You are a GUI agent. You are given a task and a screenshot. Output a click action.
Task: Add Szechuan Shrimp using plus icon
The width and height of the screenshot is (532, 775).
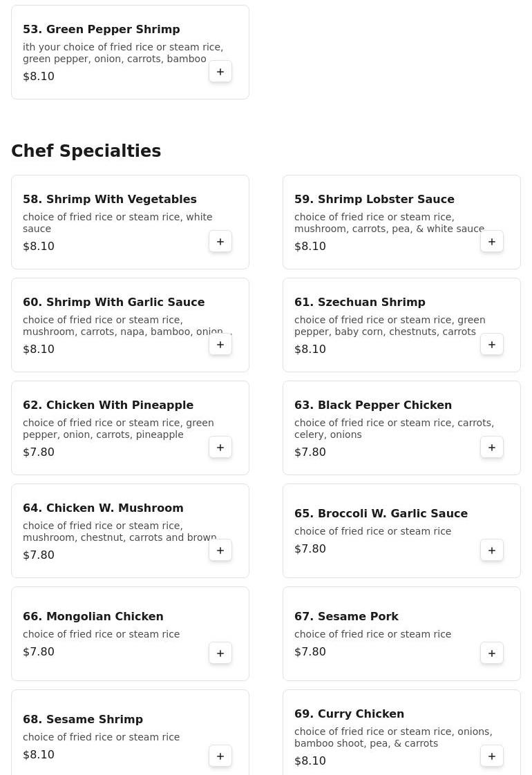click(x=491, y=345)
